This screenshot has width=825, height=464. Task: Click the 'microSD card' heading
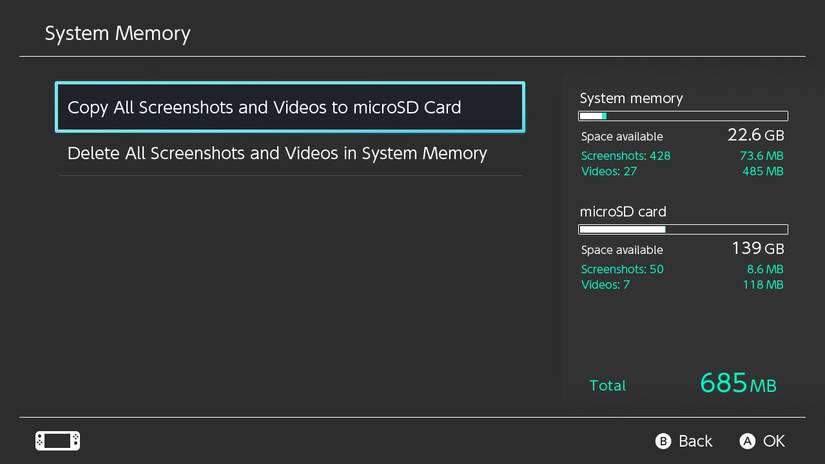(x=623, y=211)
